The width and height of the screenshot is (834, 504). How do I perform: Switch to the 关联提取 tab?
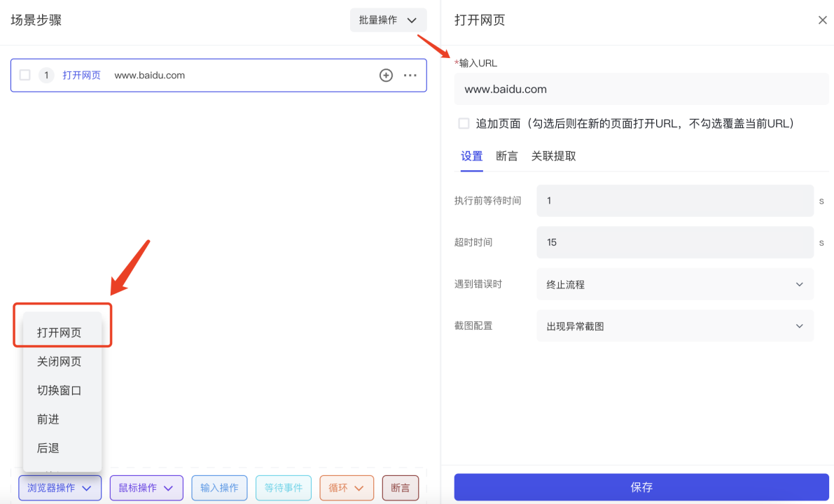coord(553,156)
